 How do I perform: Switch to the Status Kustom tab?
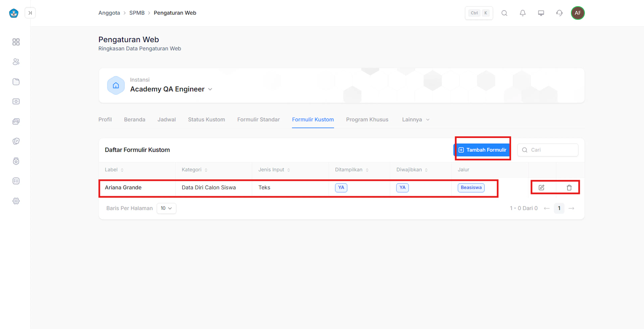pos(206,120)
